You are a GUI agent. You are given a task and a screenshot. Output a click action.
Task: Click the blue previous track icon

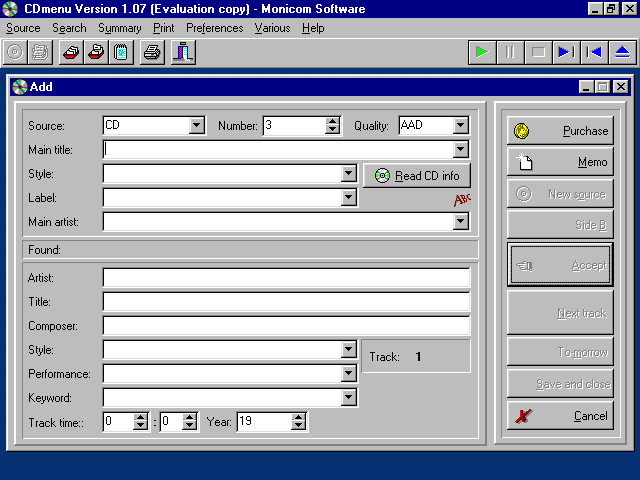click(594, 52)
